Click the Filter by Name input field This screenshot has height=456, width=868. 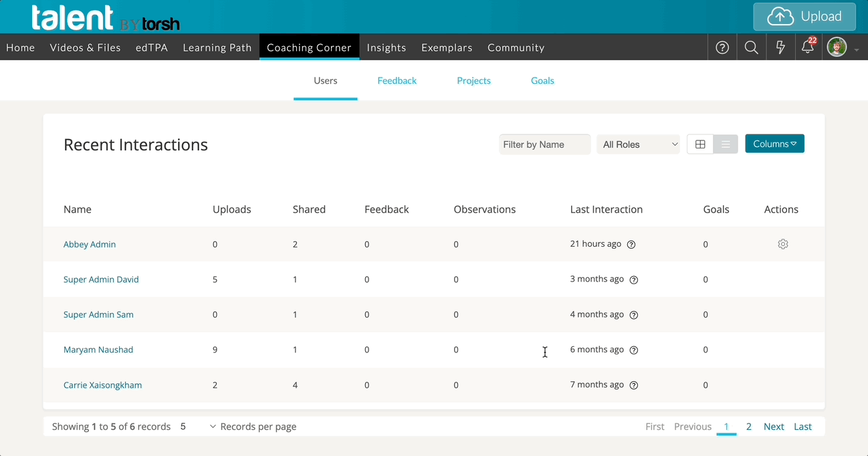544,144
